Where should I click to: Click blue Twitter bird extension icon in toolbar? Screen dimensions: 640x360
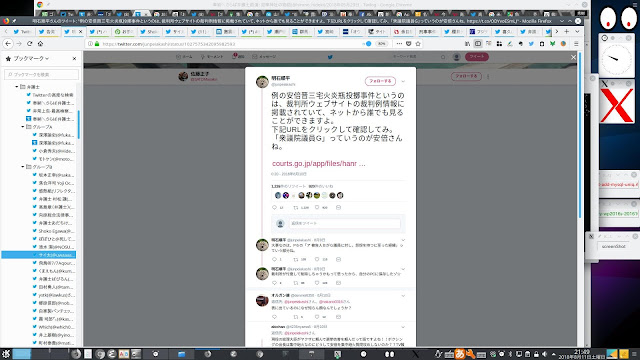tap(531, 44)
